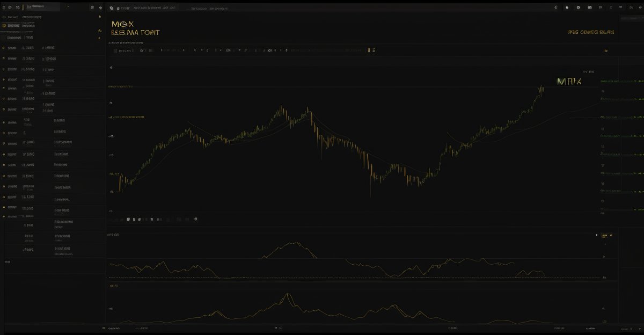Click the gold box icon in the indicator panel corner
644x335 pixels.
[x=604, y=236]
